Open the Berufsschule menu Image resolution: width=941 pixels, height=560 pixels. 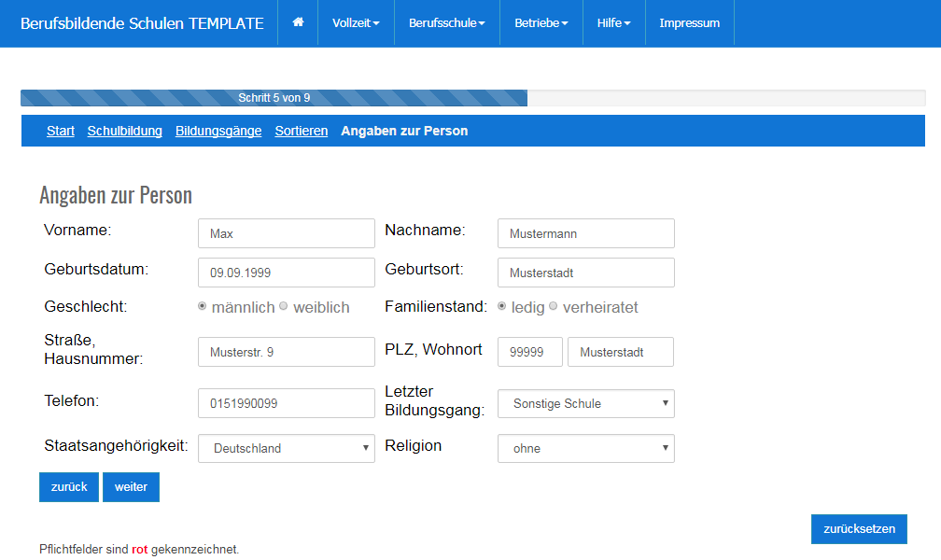pyautogui.click(x=446, y=23)
